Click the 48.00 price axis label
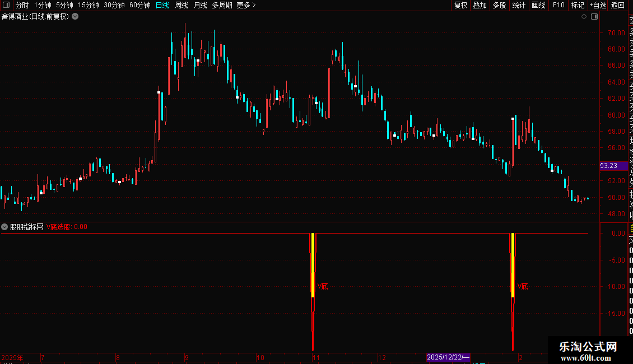Viewport: 633px width, 364px height. coord(616,214)
